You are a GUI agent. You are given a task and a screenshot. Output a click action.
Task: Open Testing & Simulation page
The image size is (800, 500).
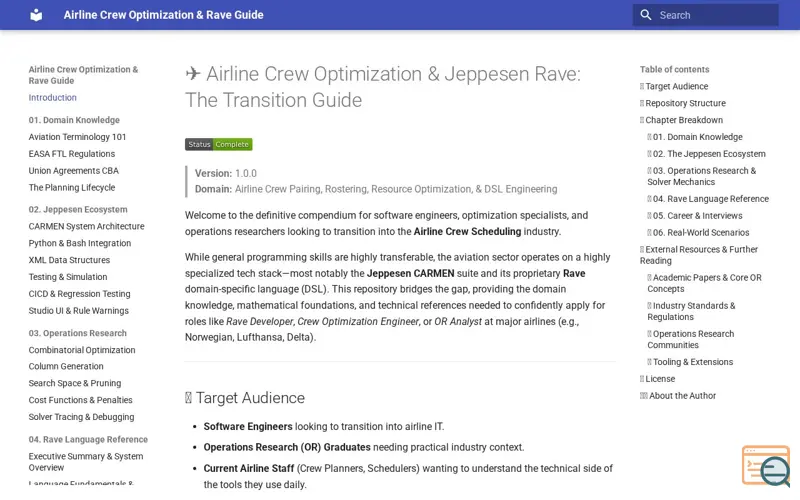click(x=68, y=277)
